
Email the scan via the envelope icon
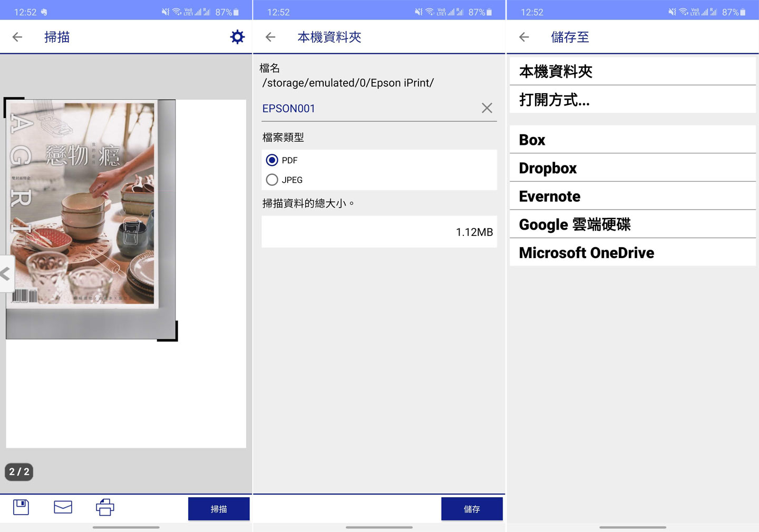click(63, 507)
